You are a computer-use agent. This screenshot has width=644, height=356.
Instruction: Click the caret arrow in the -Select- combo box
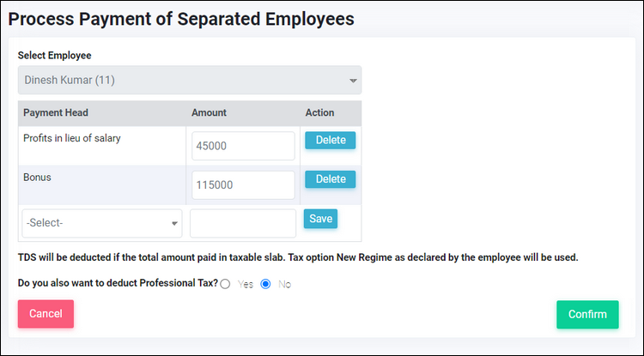174,224
